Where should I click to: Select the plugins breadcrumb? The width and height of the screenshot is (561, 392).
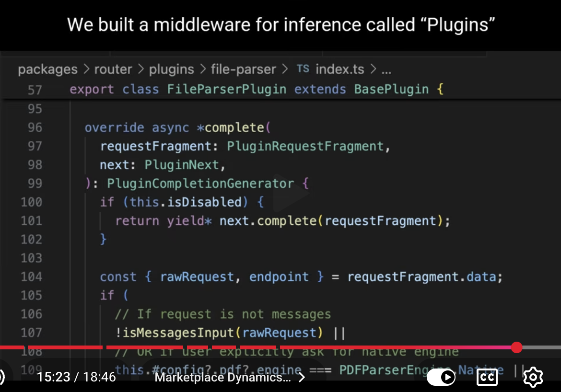171,69
